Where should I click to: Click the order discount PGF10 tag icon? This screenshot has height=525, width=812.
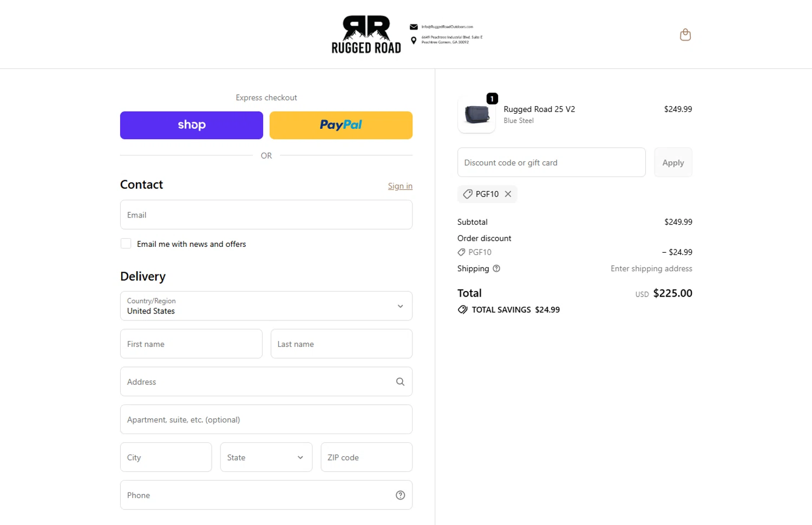[461, 252]
